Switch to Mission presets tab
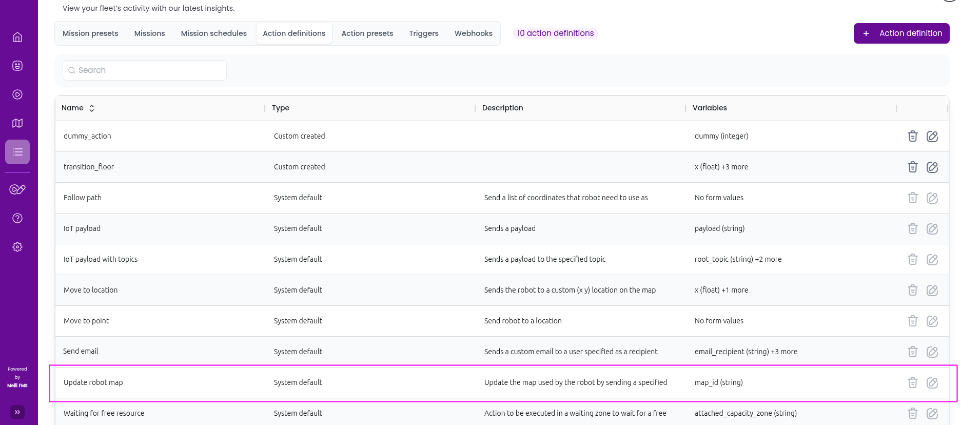Viewport: 980px width, 425px height. [x=90, y=33]
